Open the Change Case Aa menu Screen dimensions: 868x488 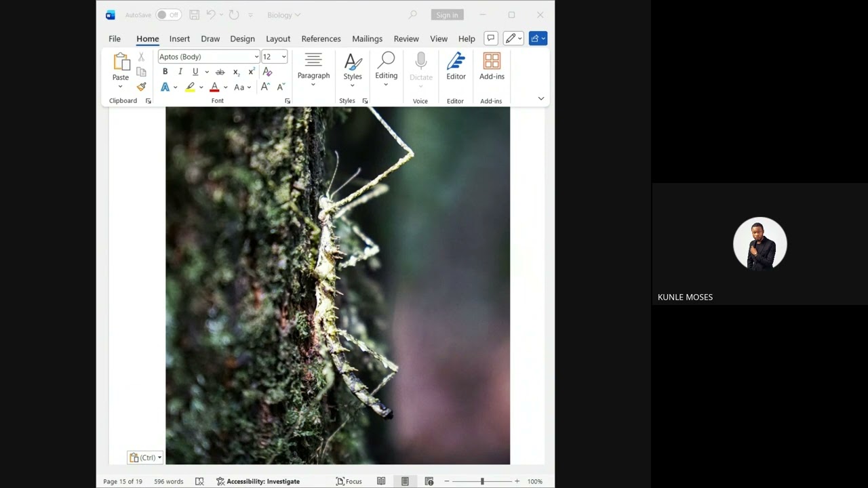coord(242,87)
